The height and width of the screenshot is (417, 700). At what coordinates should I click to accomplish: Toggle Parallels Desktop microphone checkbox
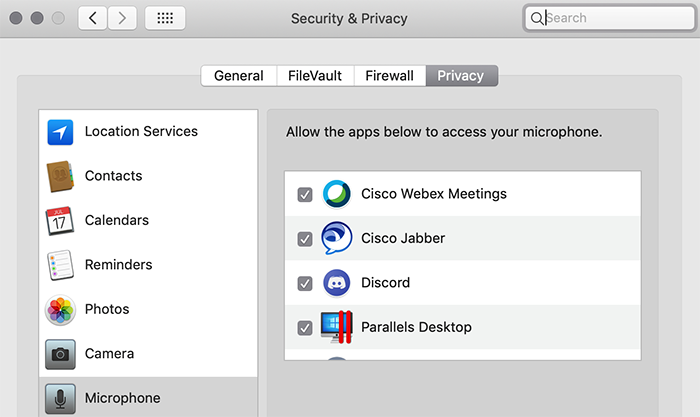(x=305, y=328)
